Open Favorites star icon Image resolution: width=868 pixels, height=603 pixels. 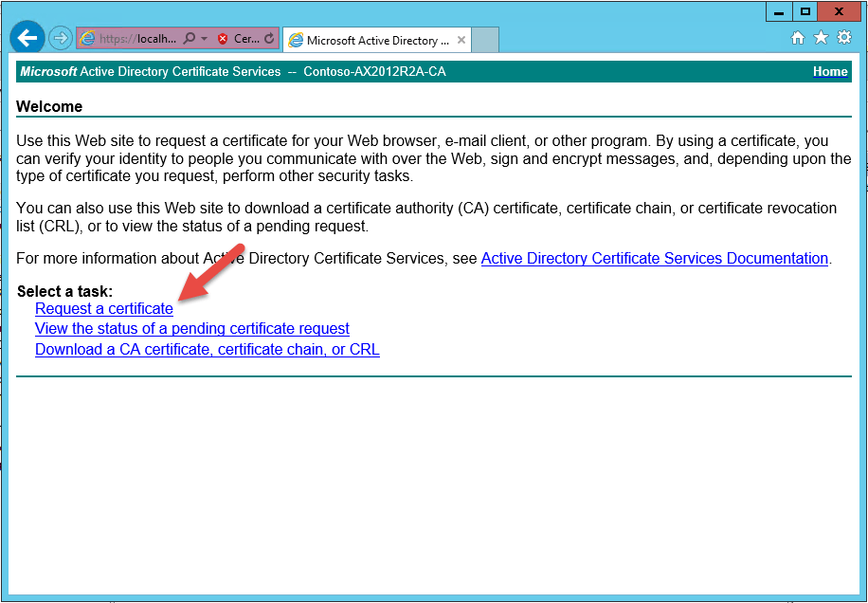click(821, 38)
